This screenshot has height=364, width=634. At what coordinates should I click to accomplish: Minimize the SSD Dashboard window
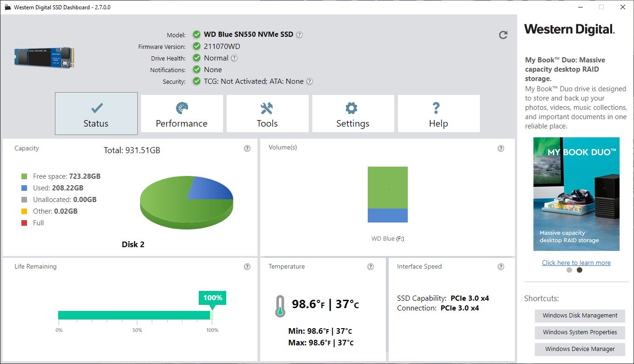pyautogui.click(x=580, y=7)
